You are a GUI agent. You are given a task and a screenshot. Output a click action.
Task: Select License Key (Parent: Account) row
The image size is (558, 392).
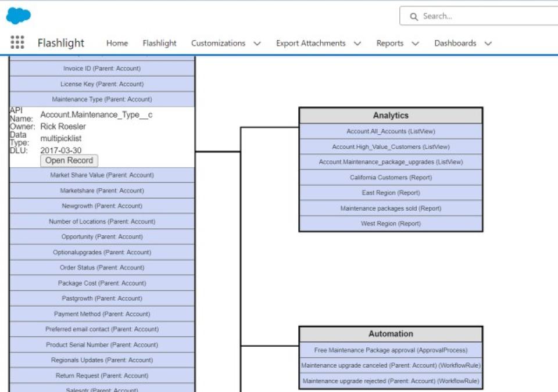coord(102,84)
